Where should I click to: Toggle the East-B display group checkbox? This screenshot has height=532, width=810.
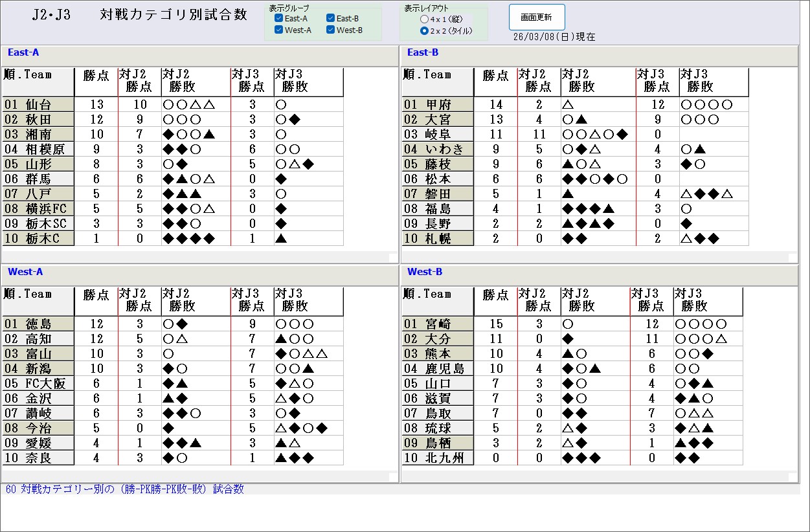[331, 19]
